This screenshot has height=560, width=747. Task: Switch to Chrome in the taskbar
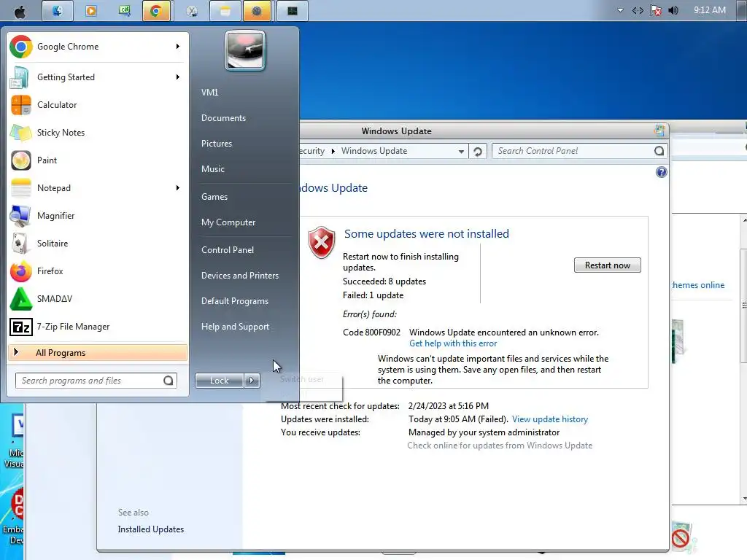(156, 11)
